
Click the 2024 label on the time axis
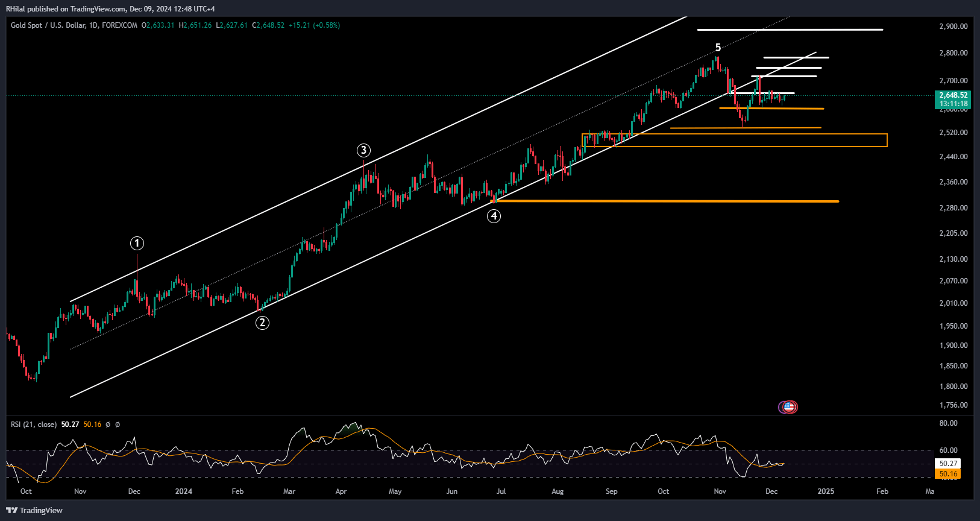coord(184,491)
